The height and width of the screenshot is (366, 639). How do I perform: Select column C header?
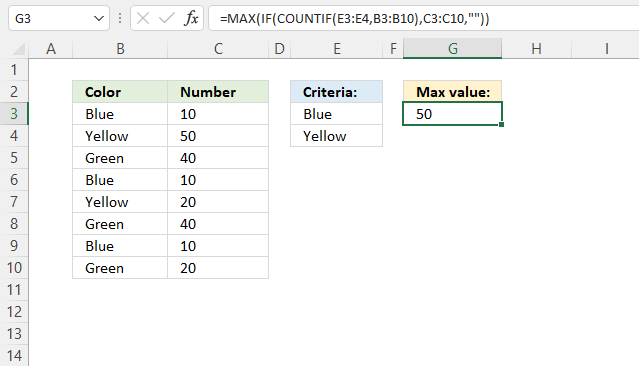click(x=218, y=49)
